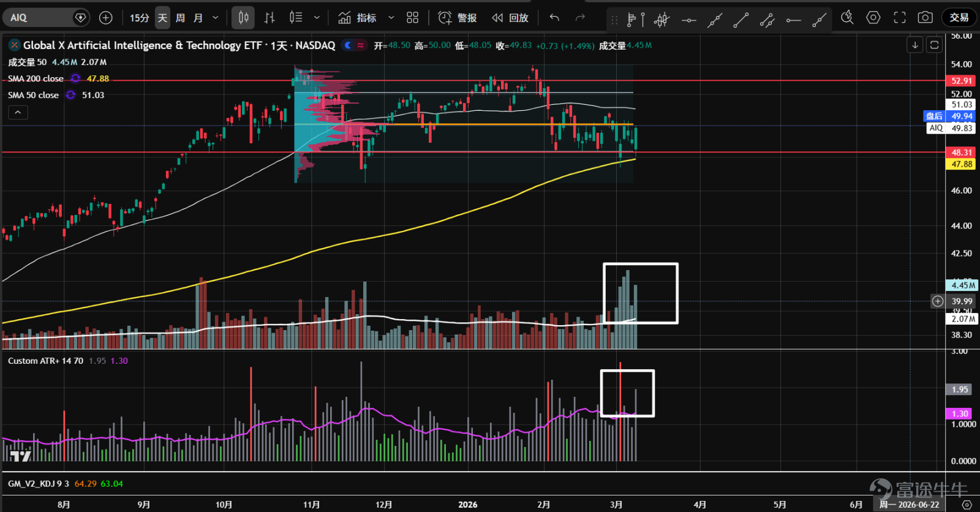Switch to the 15分 timeframe
Image resolution: width=980 pixels, height=512 pixels.
pyautogui.click(x=139, y=18)
